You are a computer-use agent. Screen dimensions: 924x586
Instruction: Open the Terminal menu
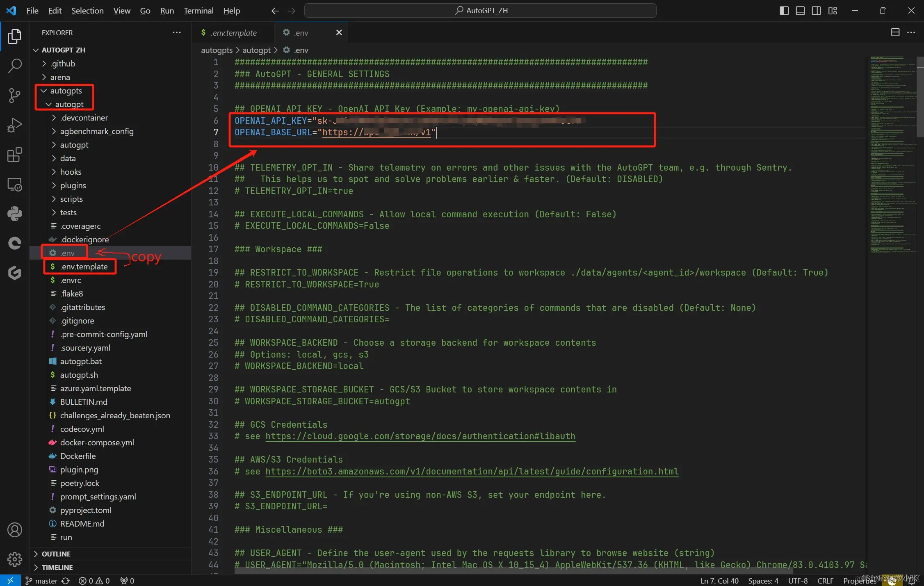(x=198, y=11)
